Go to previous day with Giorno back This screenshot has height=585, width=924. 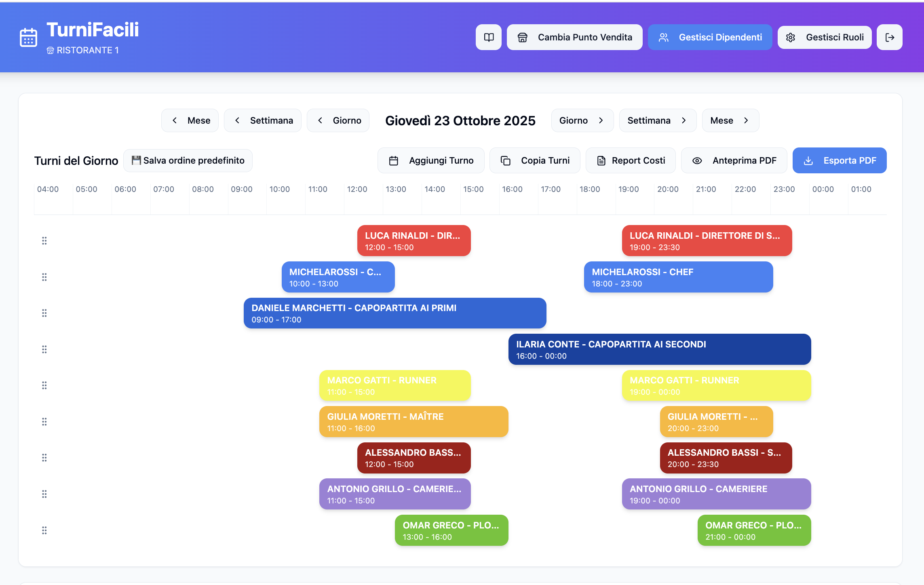[x=338, y=120]
